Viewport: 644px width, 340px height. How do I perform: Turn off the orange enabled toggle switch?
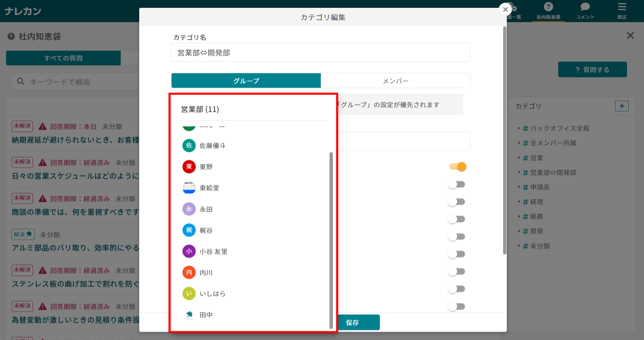coord(457,167)
